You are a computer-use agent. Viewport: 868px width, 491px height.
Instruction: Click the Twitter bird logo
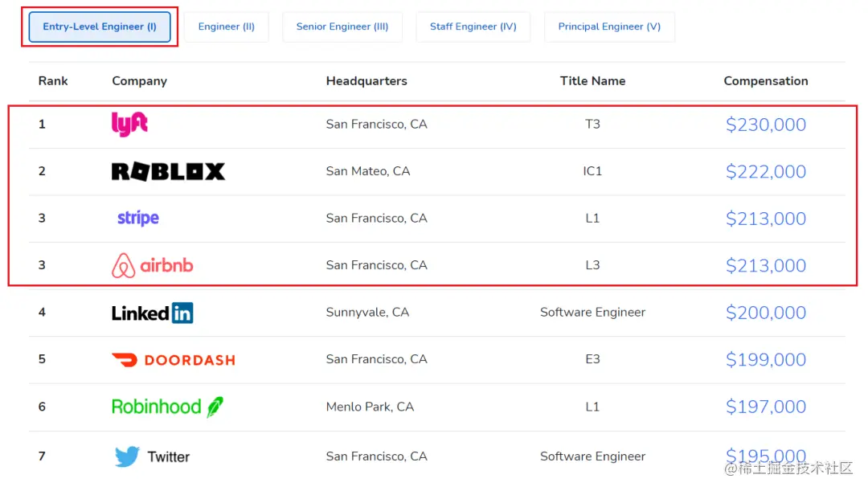127,456
